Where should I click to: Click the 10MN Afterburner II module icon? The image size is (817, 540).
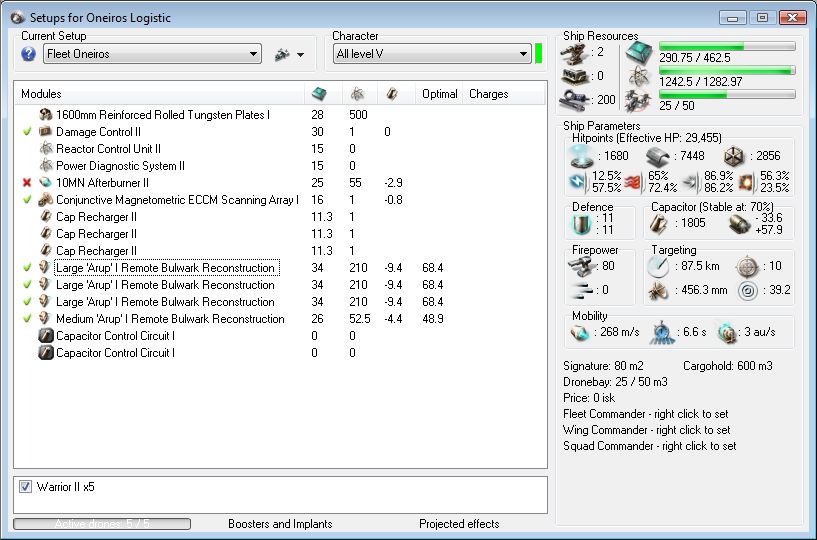click(x=46, y=183)
